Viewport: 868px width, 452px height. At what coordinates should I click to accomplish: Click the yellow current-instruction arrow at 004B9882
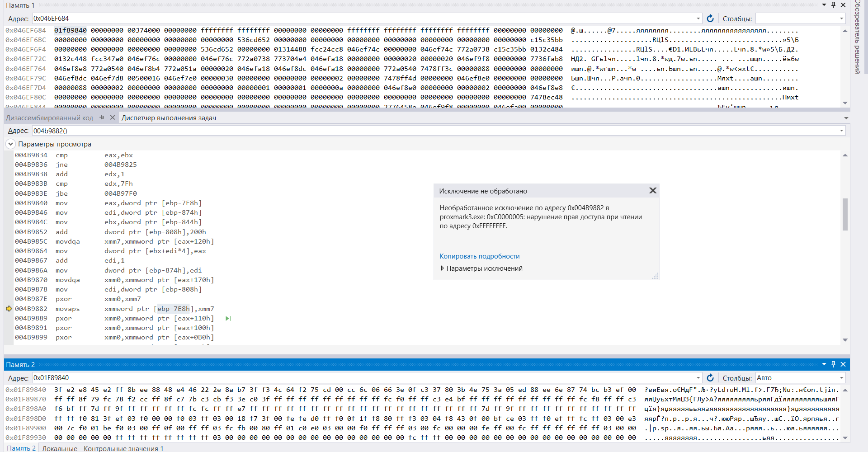(x=9, y=309)
